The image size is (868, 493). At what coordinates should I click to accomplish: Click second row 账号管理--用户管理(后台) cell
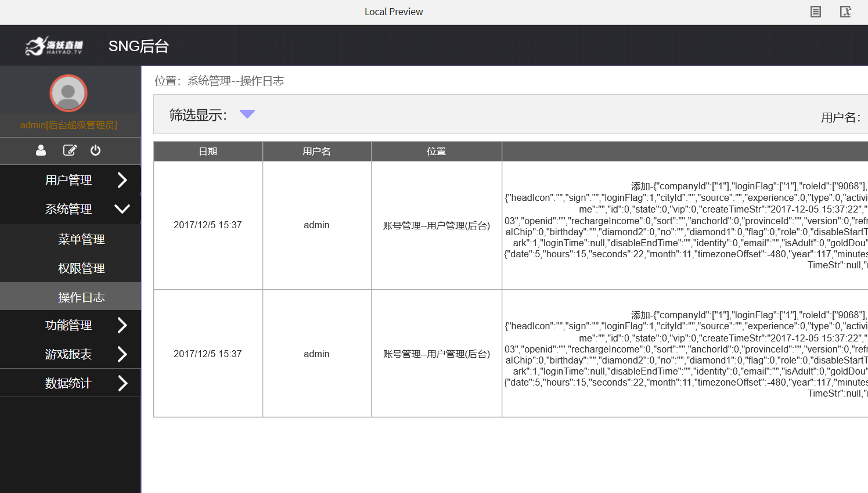[437, 354]
